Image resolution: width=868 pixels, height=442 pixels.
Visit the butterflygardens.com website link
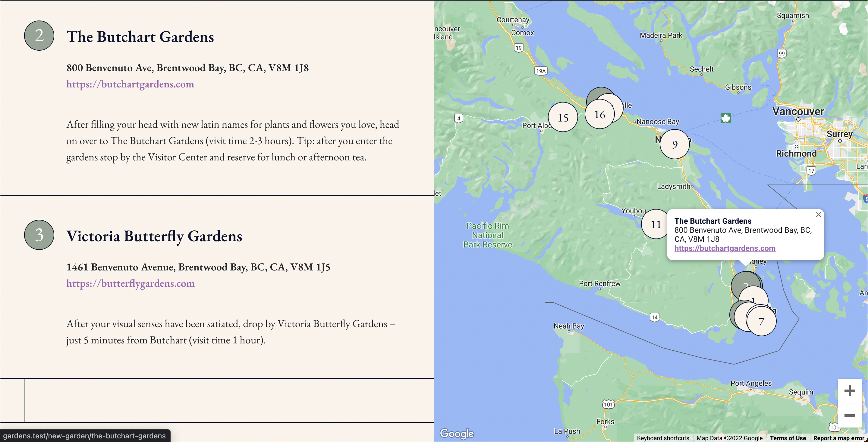tap(131, 283)
